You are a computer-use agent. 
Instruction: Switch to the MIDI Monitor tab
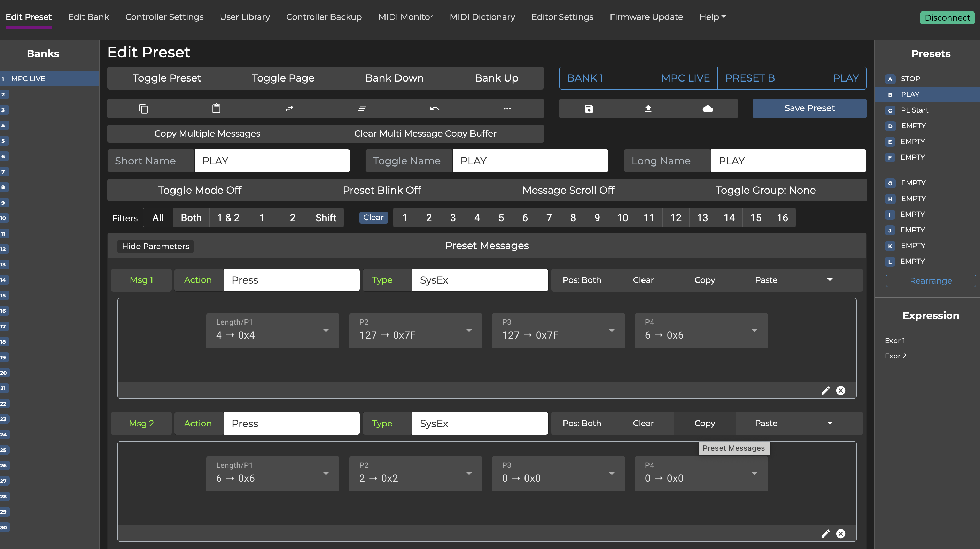click(x=405, y=17)
